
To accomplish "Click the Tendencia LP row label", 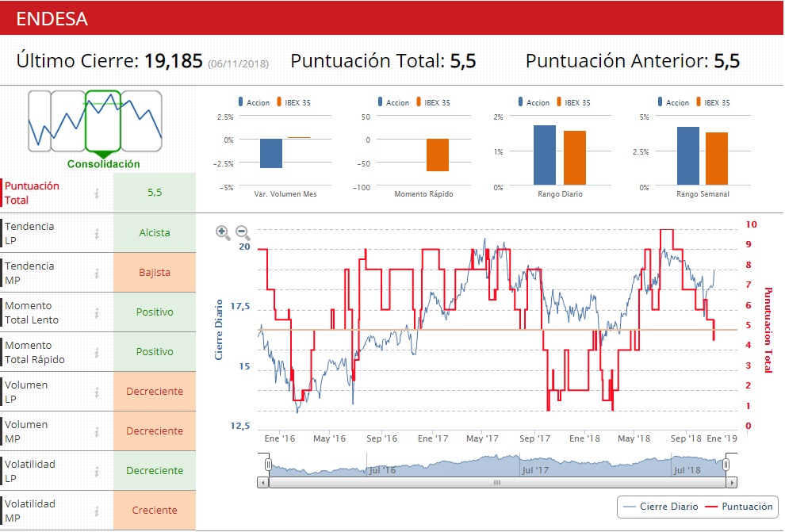I will tap(29, 233).
